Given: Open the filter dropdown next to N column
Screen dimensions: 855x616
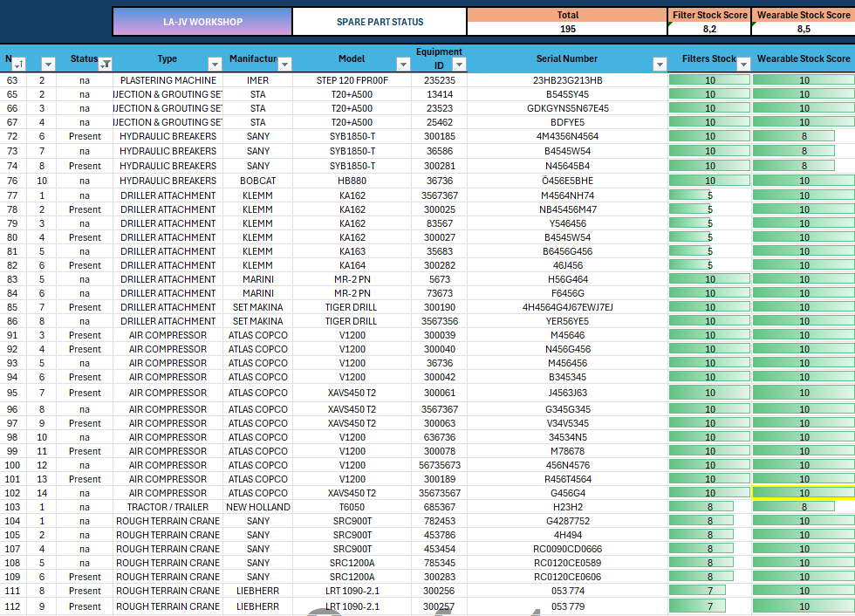Looking at the screenshot, I should pyautogui.click(x=48, y=65).
